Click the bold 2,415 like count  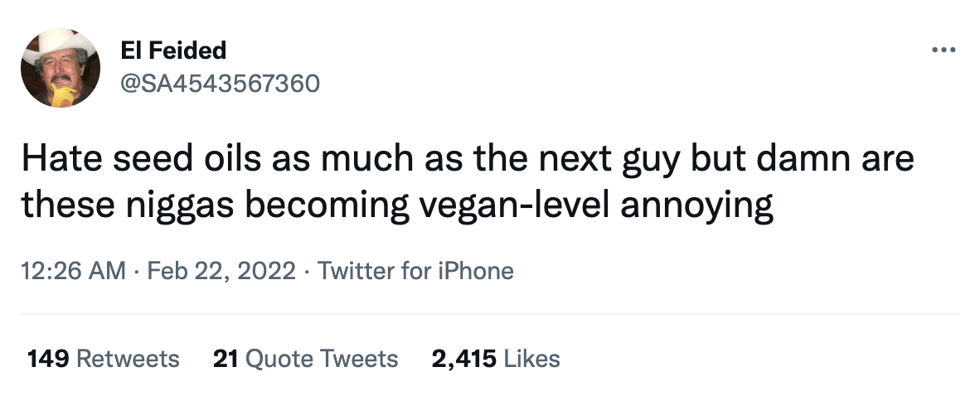point(463,359)
